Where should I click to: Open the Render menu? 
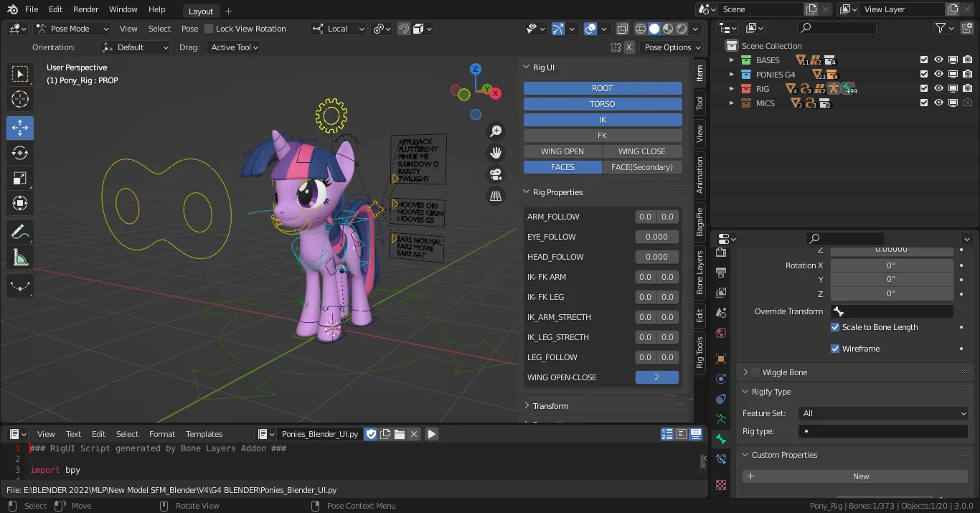(x=85, y=9)
